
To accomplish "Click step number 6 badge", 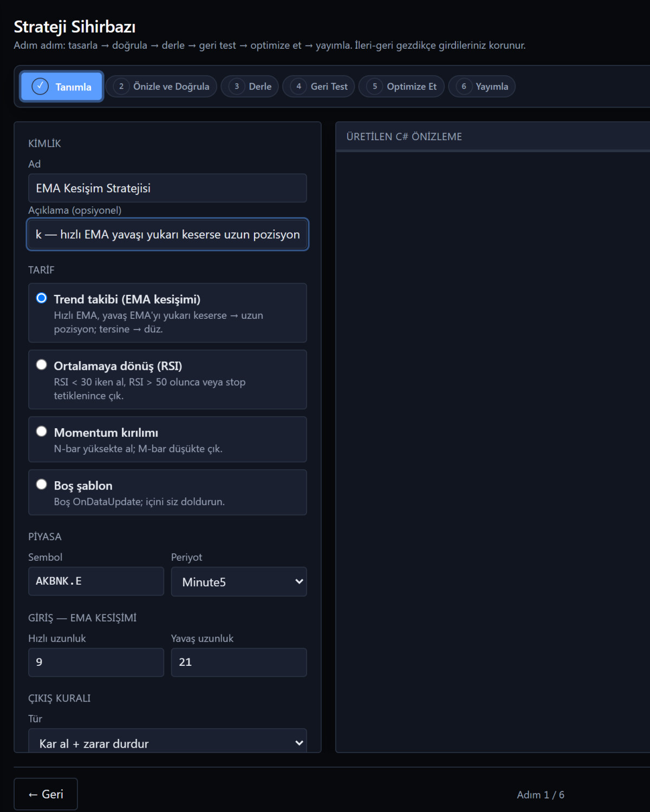I will (464, 87).
